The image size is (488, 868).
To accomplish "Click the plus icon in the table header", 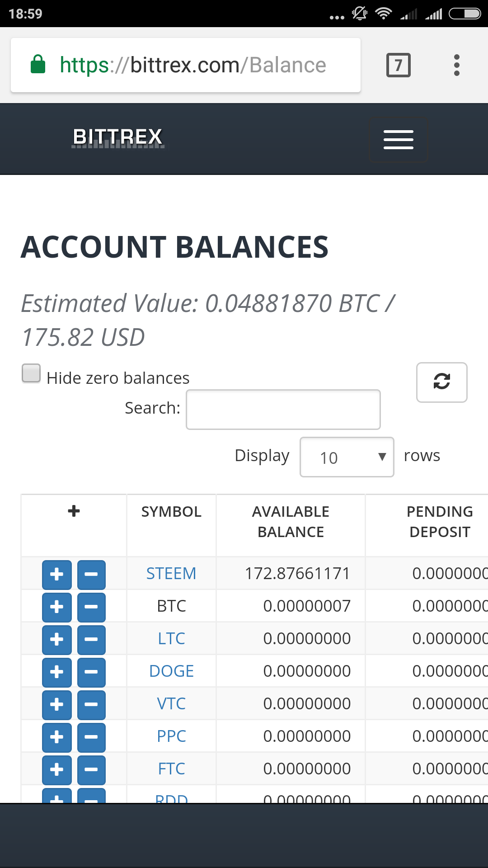I will tap(74, 511).
